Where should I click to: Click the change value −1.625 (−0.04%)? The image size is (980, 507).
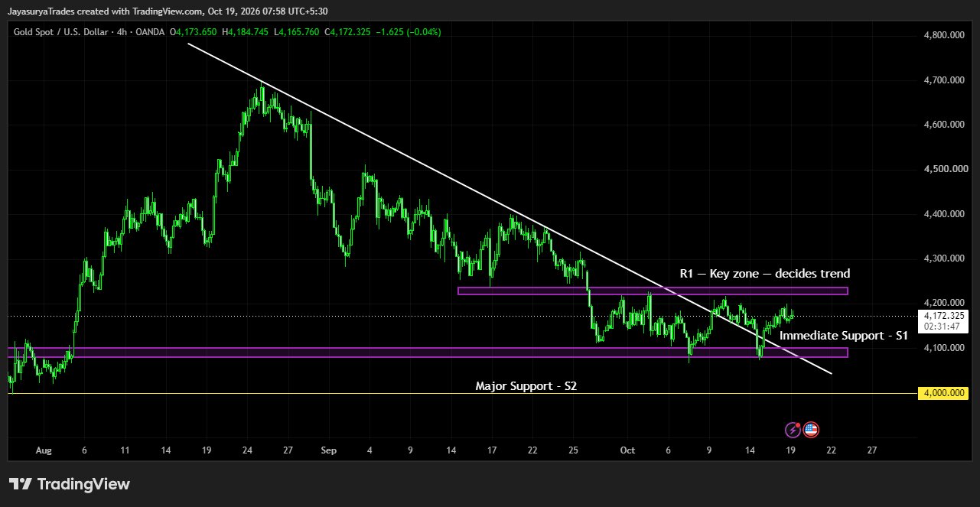[409, 32]
